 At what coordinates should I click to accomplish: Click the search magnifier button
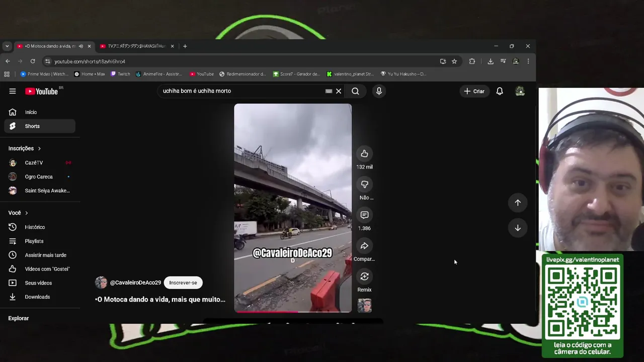pos(355,91)
